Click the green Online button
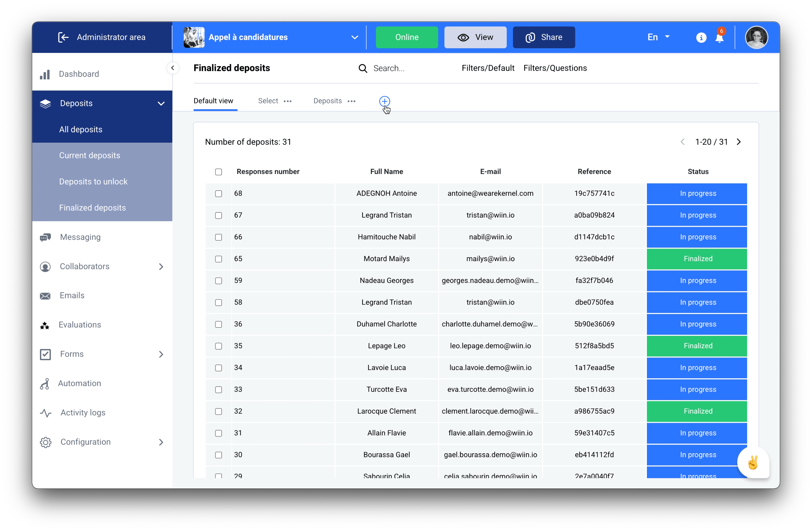This screenshot has width=812, height=531. tap(406, 38)
